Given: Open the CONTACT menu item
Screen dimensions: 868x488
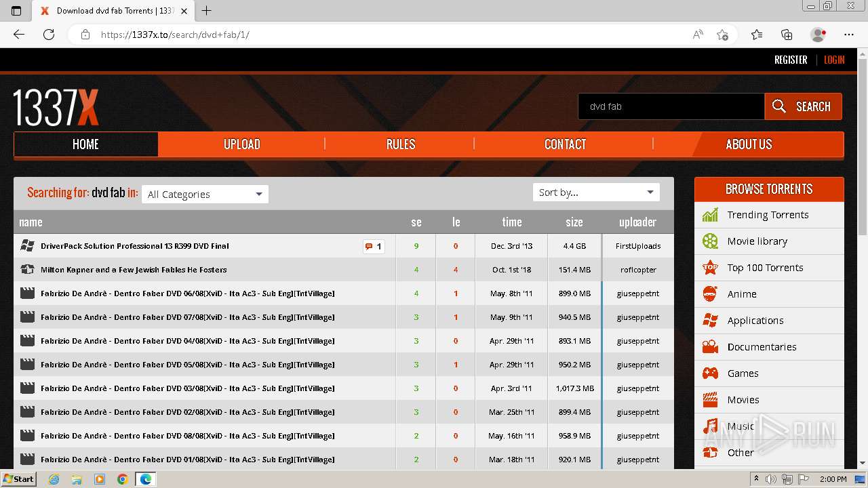Looking at the screenshot, I should (565, 144).
